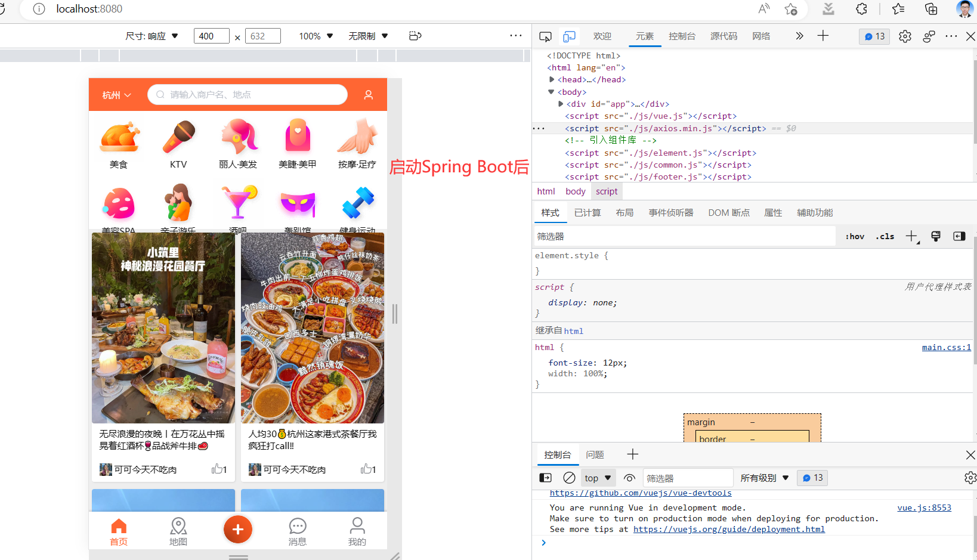Toggle device emulation toolbar icon
Viewport: 977px width, 560px height.
[569, 36]
